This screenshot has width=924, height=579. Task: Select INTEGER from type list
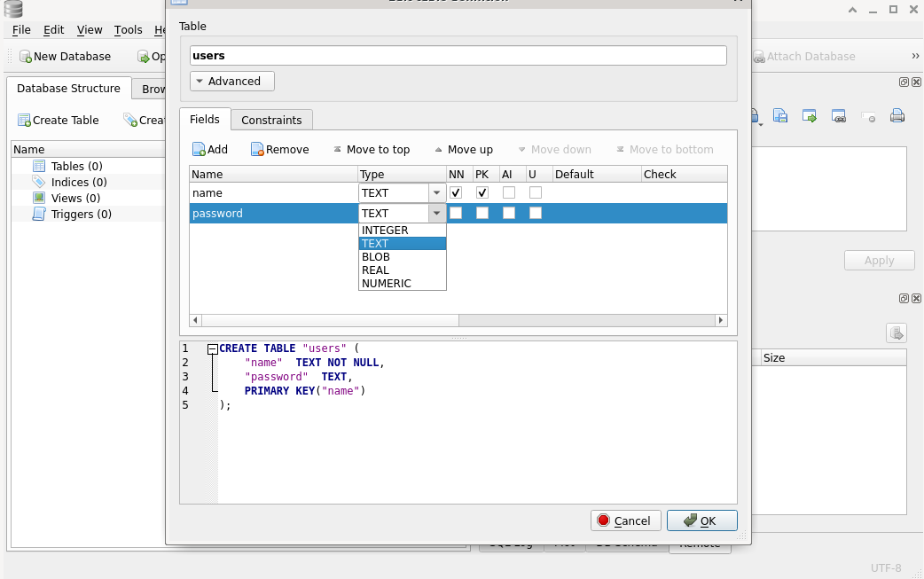click(403, 231)
